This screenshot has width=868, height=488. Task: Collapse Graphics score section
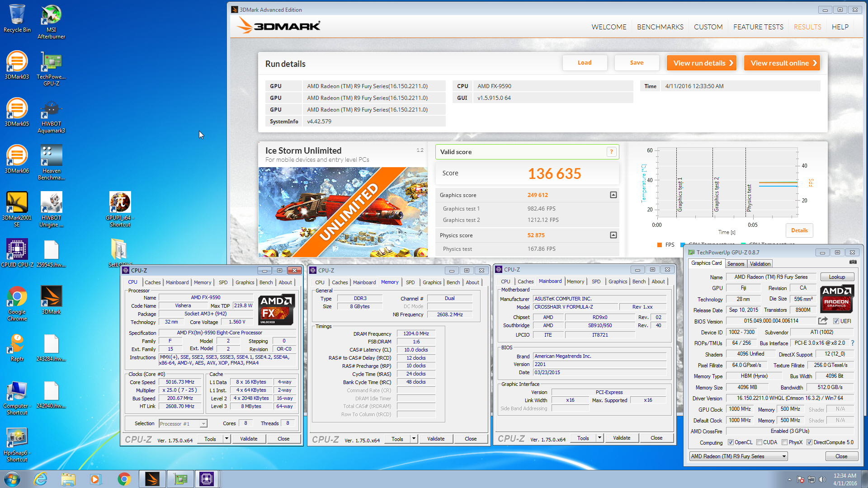(613, 195)
